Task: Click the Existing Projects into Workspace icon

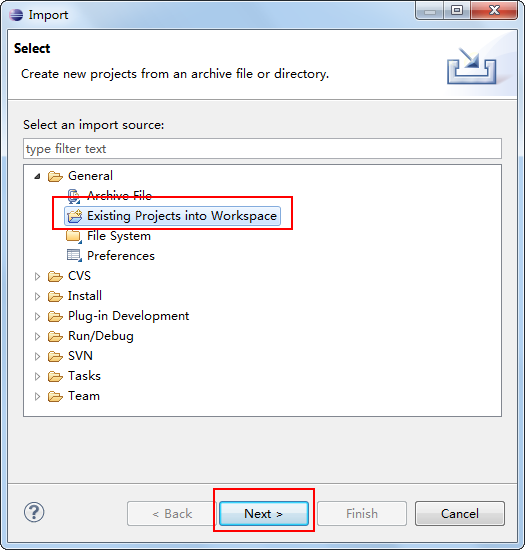Action: pos(74,216)
